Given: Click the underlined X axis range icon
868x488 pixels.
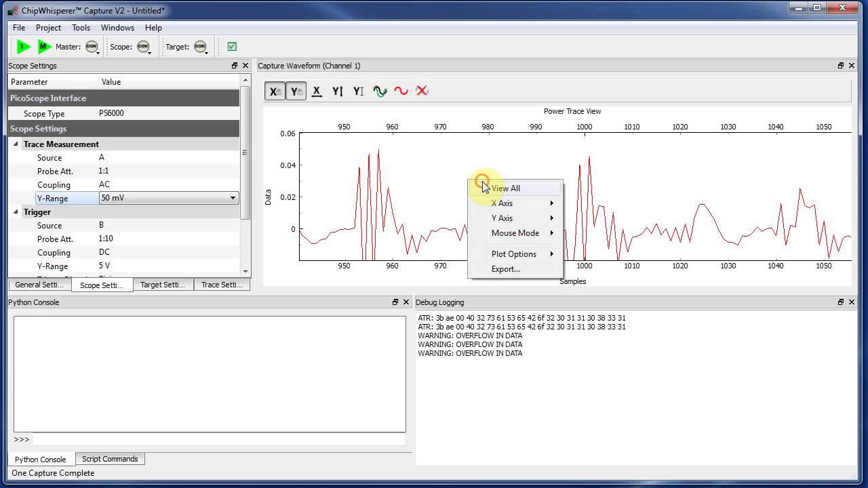Looking at the screenshot, I should (317, 91).
